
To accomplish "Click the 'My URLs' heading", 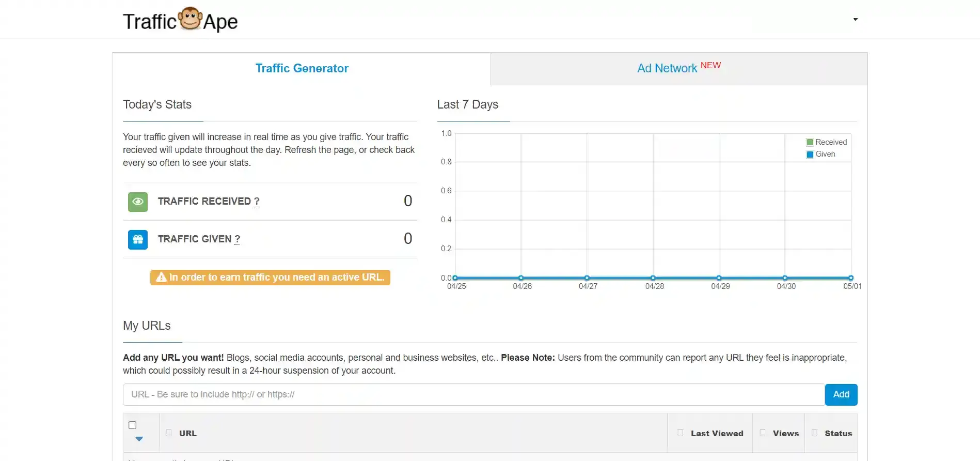I will pos(147,326).
